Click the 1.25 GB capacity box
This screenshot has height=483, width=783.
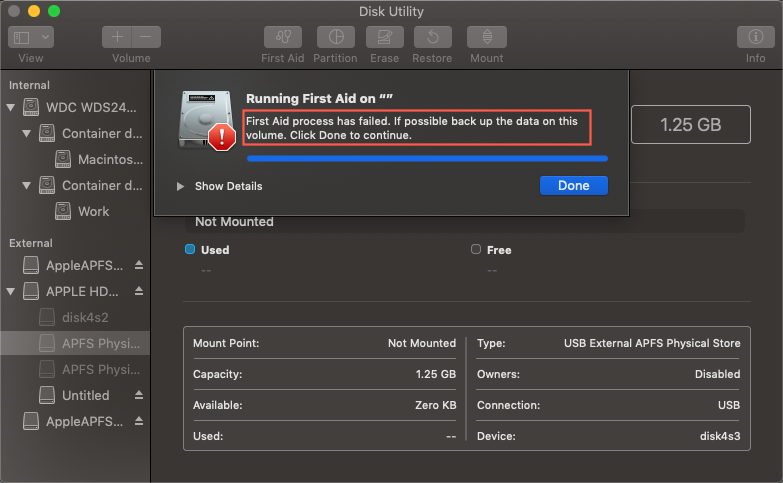pos(690,125)
